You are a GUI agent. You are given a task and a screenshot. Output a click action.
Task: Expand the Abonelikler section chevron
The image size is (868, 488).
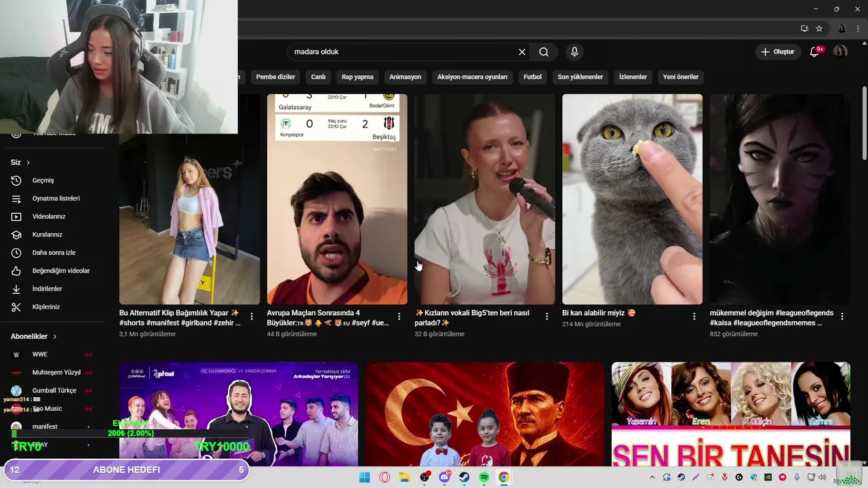pyautogui.click(x=55, y=337)
